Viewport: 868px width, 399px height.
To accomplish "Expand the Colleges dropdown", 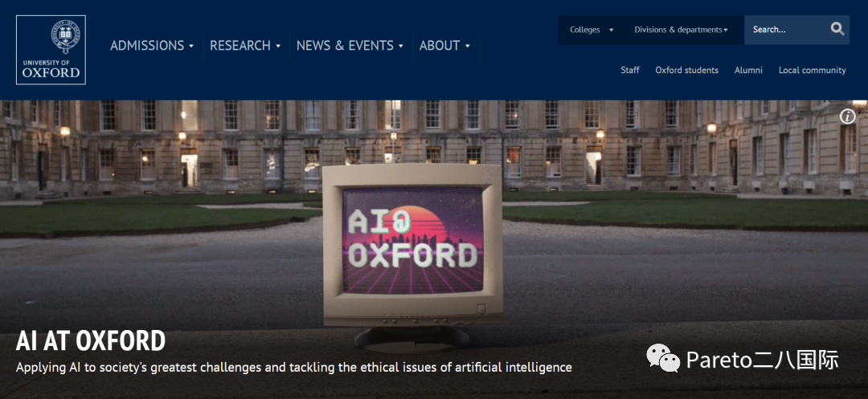I will tap(592, 30).
